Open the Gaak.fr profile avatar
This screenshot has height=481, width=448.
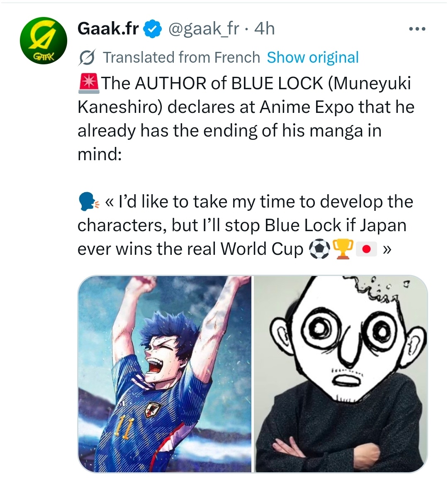44,41
